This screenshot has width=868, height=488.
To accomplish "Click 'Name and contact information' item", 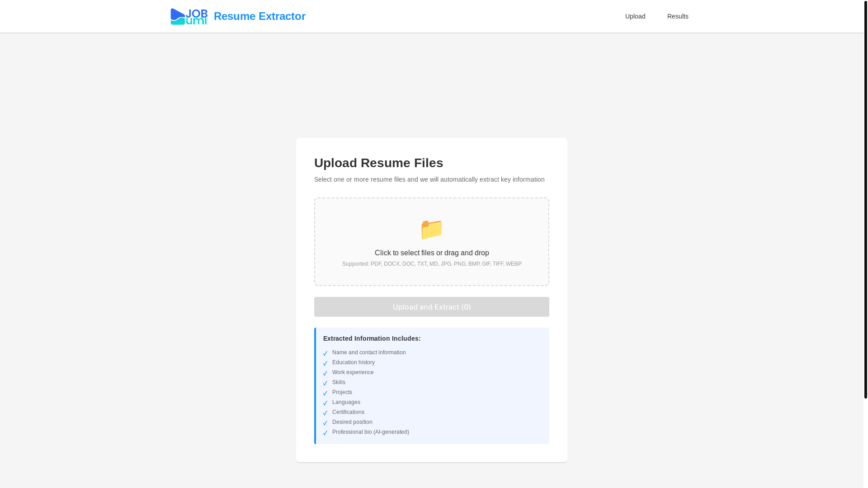I will click(369, 352).
